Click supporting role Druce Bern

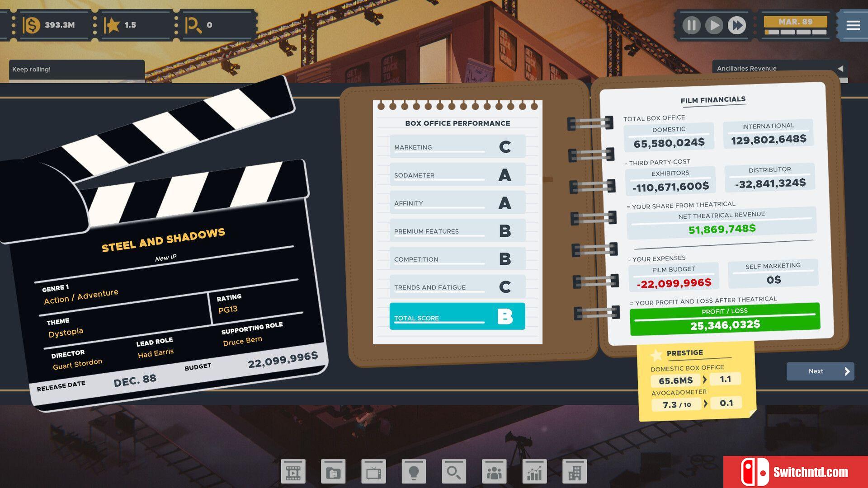coord(242,341)
